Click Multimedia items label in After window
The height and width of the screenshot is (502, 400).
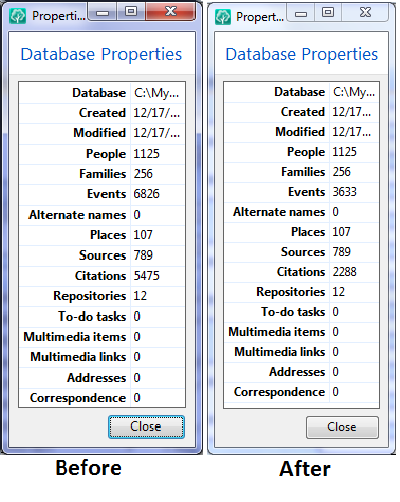[277, 332]
